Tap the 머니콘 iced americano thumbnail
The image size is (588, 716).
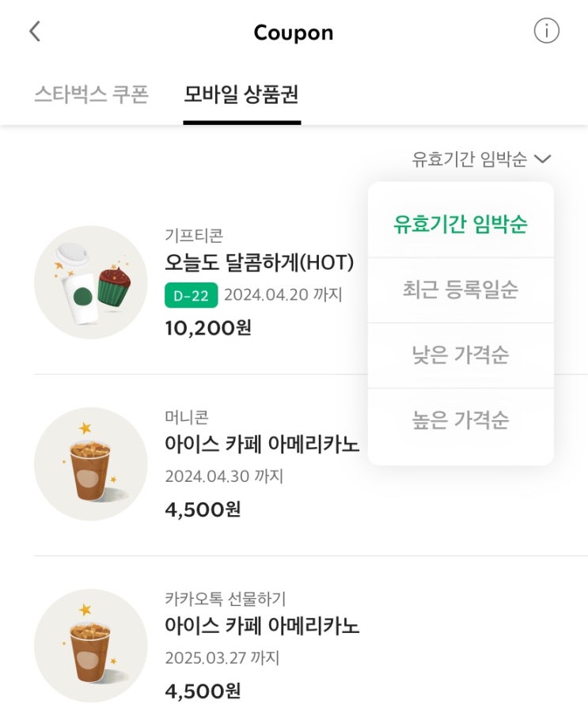tap(91, 464)
